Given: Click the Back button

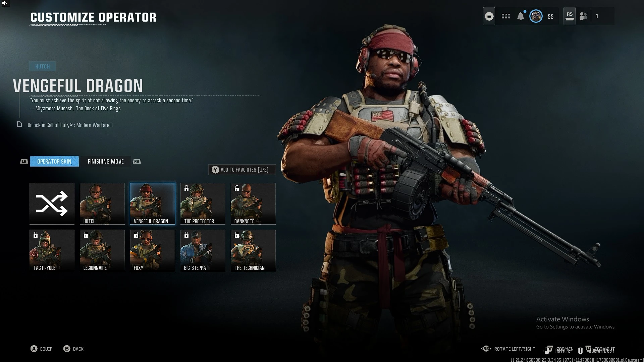Looking at the screenshot, I should point(73,349).
